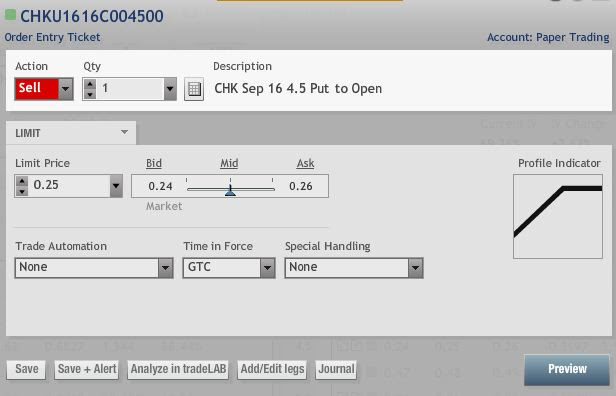Lower limit price with down stepper arrow
The height and width of the screenshot is (396, 616).
point(22,191)
